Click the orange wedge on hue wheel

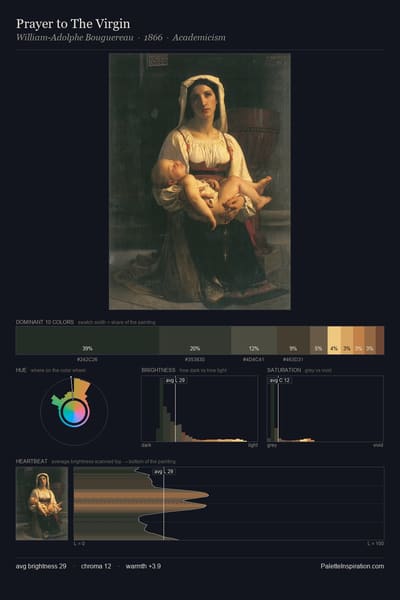pos(82,388)
